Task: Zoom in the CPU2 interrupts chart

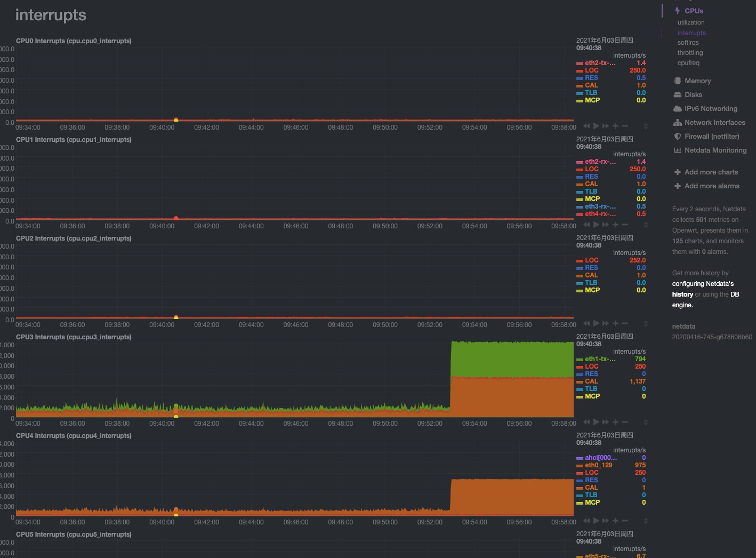Action: 615,323
